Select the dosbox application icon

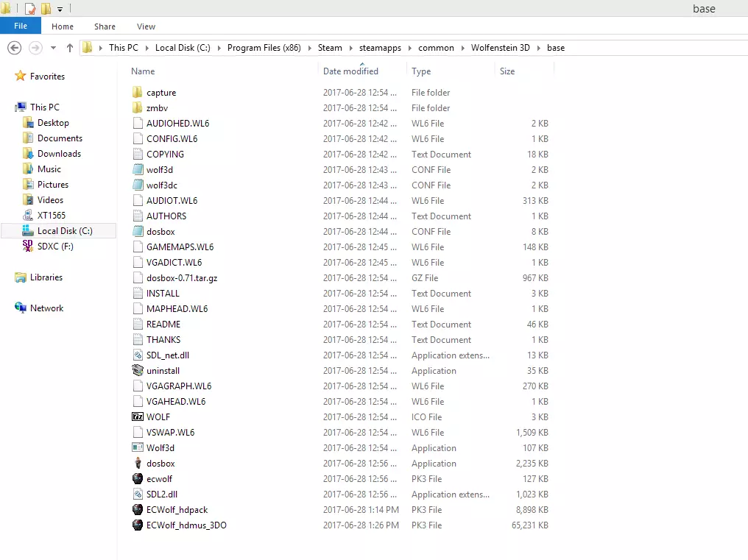point(138,463)
